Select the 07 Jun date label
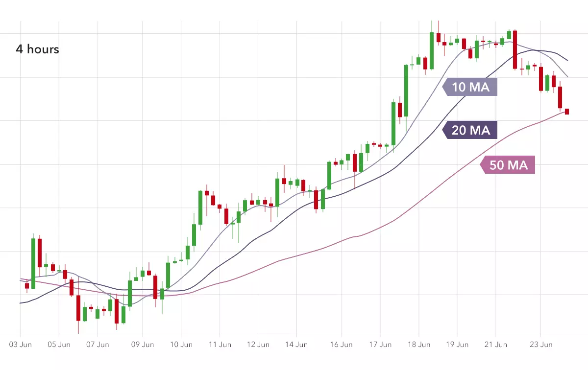The image size is (588, 370). coord(98,345)
